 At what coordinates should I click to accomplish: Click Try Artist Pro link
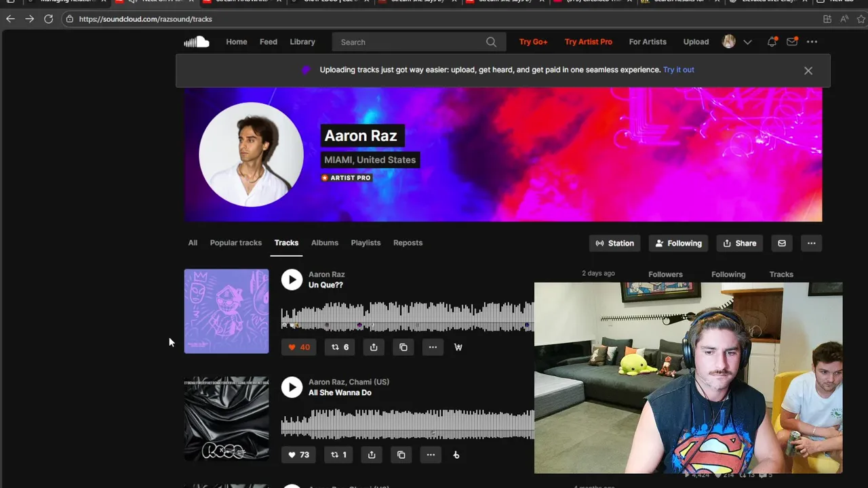click(589, 42)
